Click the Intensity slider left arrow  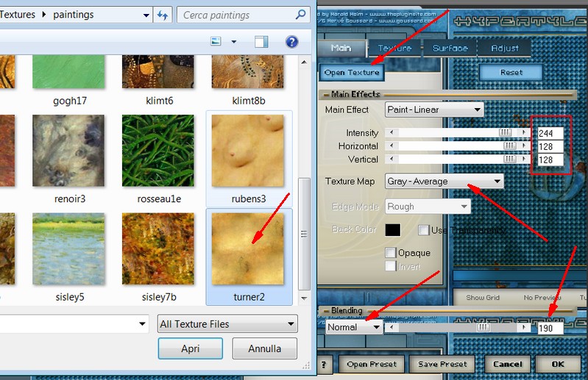click(392, 132)
